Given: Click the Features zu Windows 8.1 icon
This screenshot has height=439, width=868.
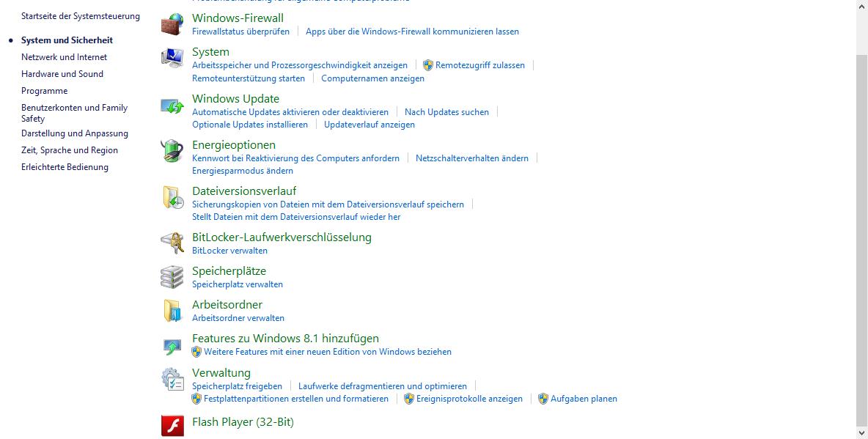Looking at the screenshot, I should [x=172, y=347].
